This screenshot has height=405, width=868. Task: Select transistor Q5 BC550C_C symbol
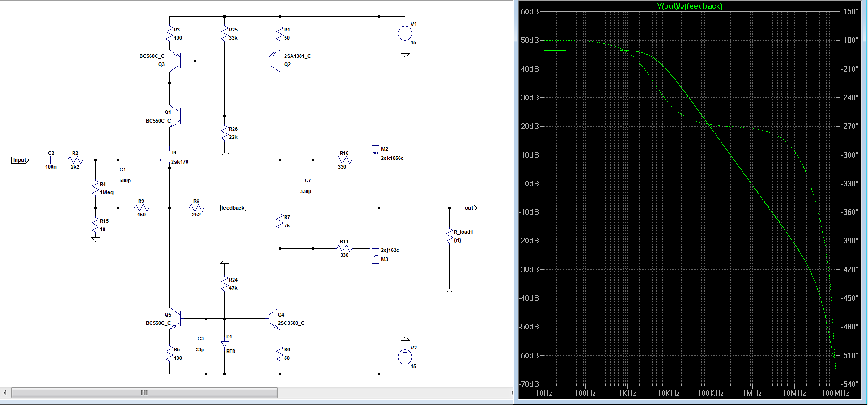[176, 319]
